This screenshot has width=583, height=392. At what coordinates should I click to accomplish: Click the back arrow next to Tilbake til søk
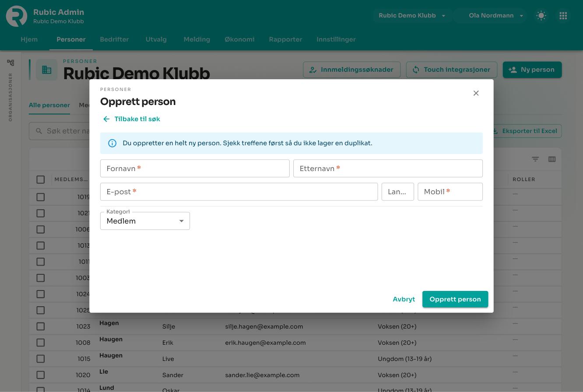pyautogui.click(x=106, y=119)
